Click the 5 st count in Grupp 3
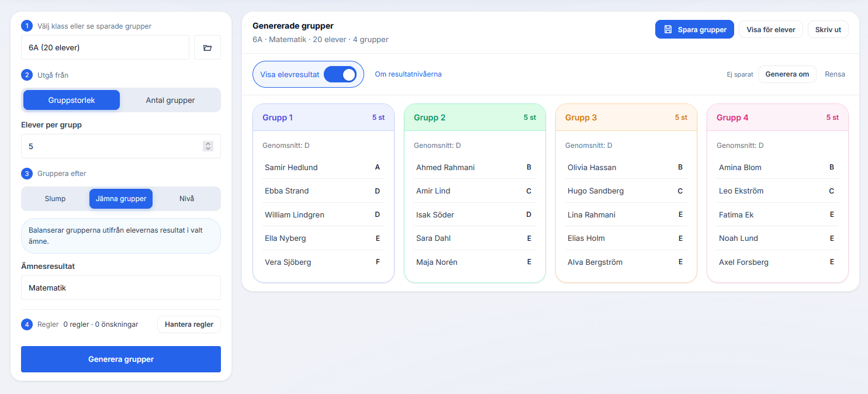868x394 pixels. point(681,117)
